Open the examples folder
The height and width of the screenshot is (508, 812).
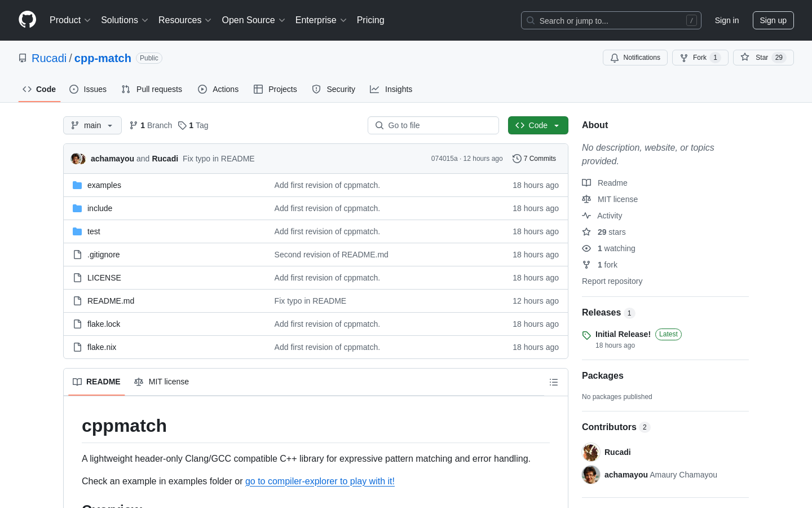click(104, 185)
